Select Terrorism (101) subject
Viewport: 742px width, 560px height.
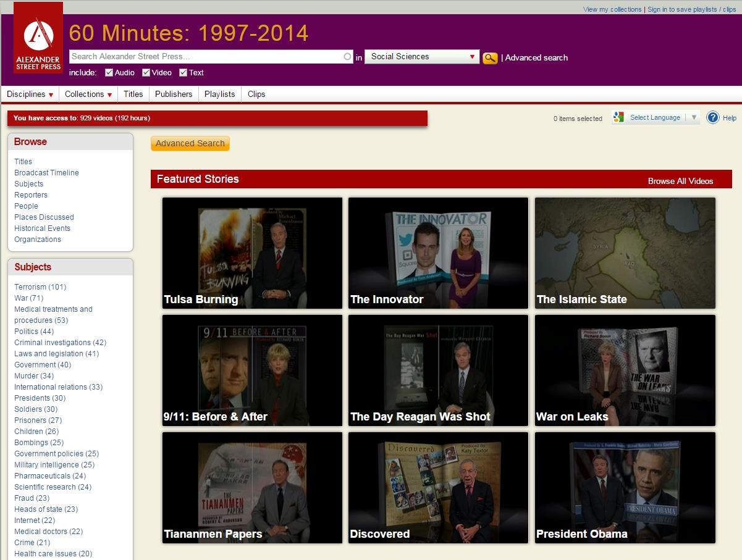(x=40, y=287)
